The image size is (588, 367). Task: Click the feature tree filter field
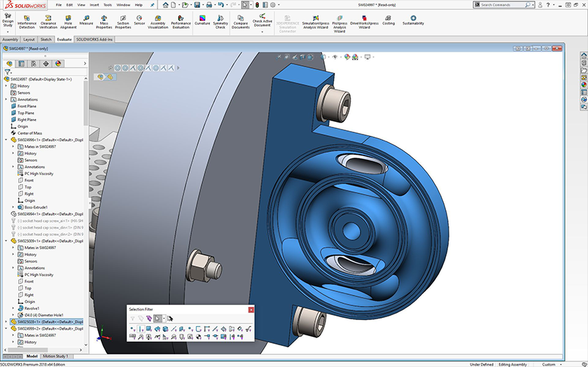(x=45, y=71)
